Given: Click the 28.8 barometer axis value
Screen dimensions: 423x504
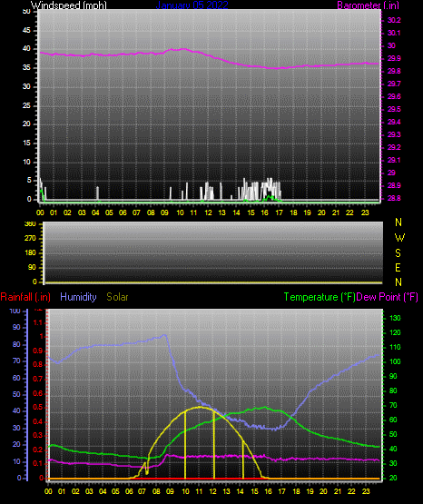Looking at the screenshot, I should point(394,198).
